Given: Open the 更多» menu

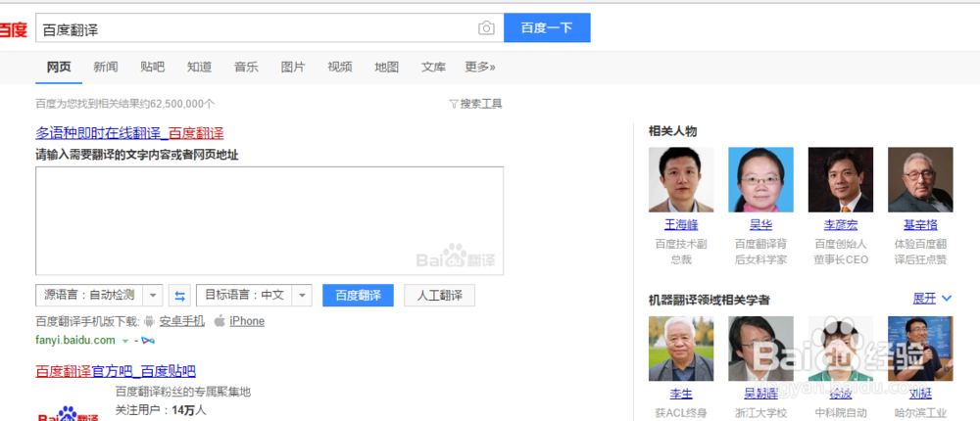Looking at the screenshot, I should pos(480,68).
